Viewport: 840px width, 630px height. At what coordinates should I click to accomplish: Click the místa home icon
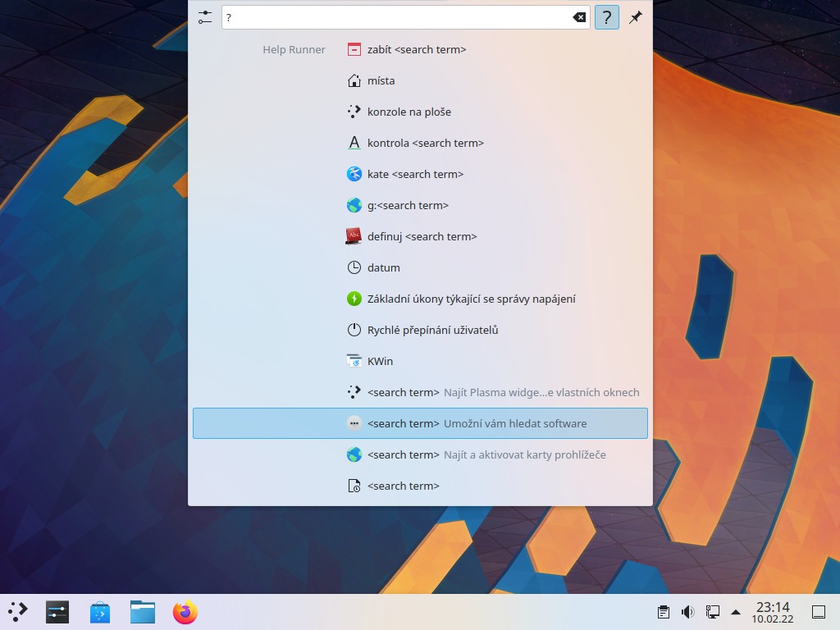354,80
